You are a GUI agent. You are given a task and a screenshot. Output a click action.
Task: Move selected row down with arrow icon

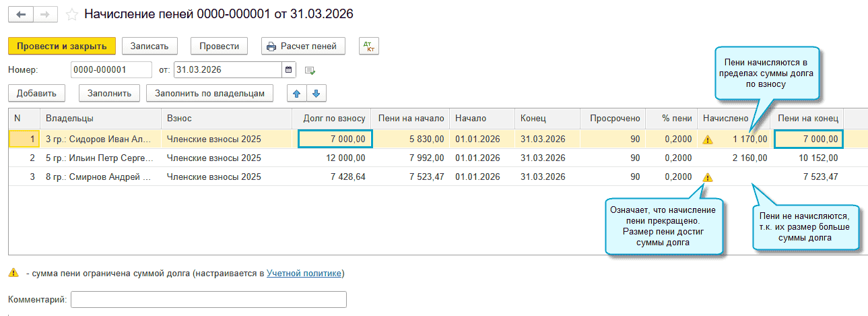pyautogui.click(x=315, y=93)
